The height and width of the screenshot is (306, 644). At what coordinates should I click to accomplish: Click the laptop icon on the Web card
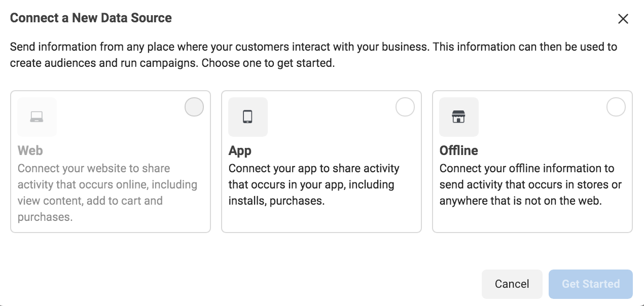point(37,117)
